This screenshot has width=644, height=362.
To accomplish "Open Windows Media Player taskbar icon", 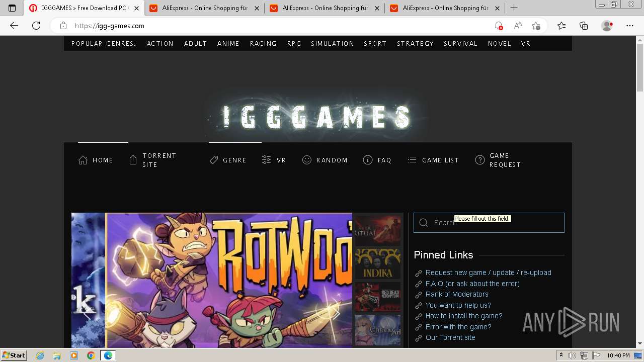I will pyautogui.click(x=74, y=355).
